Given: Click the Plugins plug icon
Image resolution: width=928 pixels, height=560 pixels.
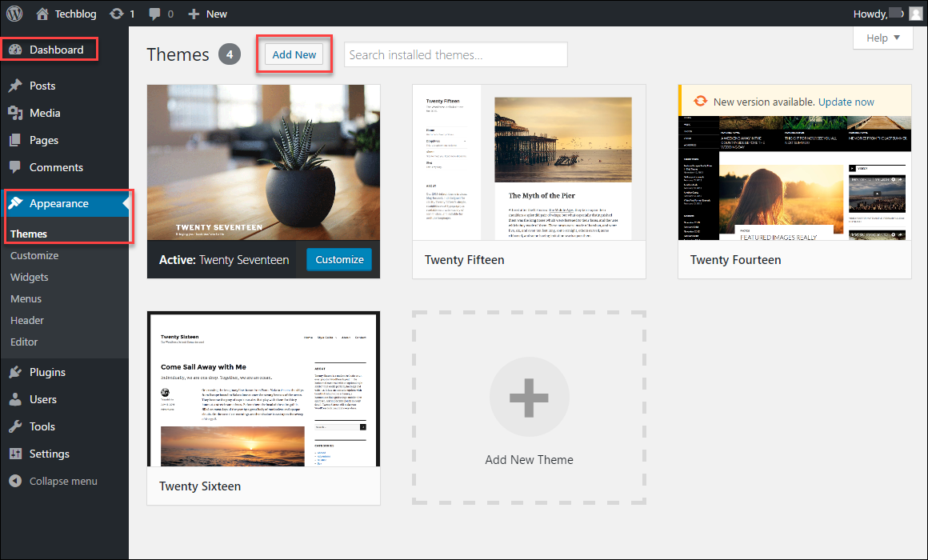Looking at the screenshot, I should [x=15, y=372].
